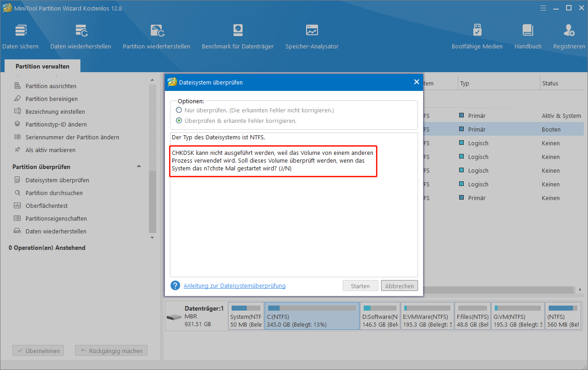Select 'Nur überprüfen' radio option
Viewport: 588px width, 370px height.
coord(179,111)
